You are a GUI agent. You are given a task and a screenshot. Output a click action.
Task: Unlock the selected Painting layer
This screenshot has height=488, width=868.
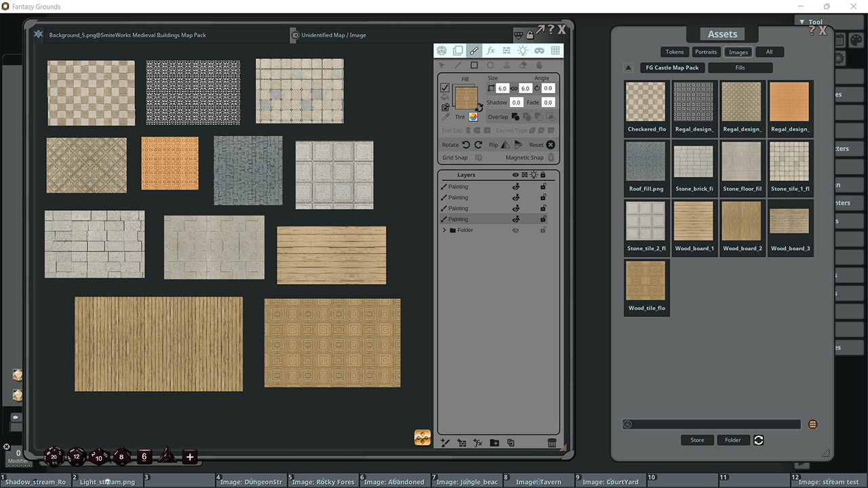tap(544, 219)
